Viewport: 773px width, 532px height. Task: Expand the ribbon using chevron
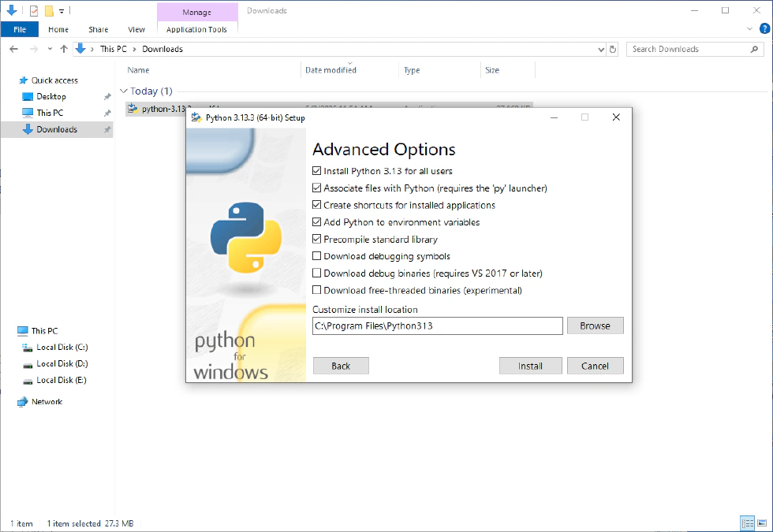(x=750, y=29)
